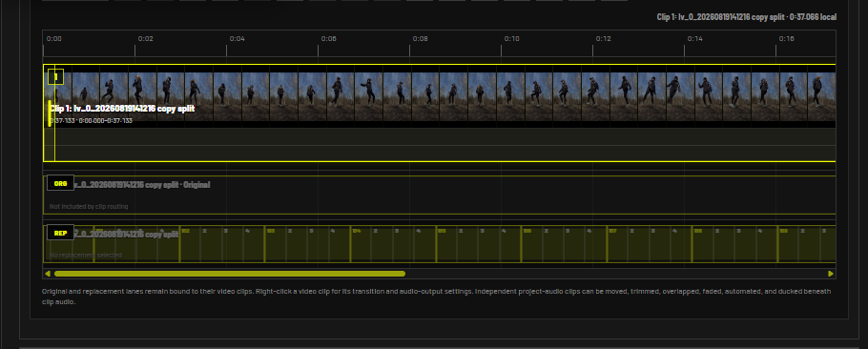This screenshot has height=349, width=868.
Task: Click the REP lane clip title text
Action: click(126, 234)
